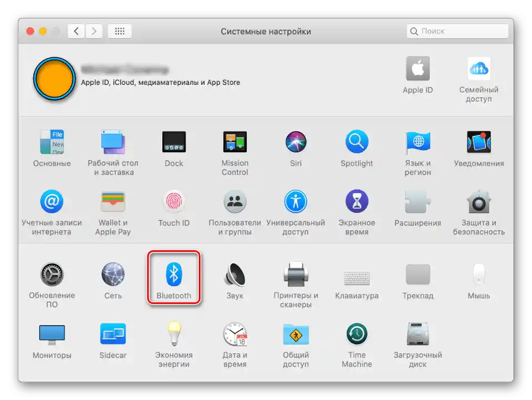This screenshot has height=400, width=532.
Task: Go back with the left arrow button
Action: coord(76,31)
